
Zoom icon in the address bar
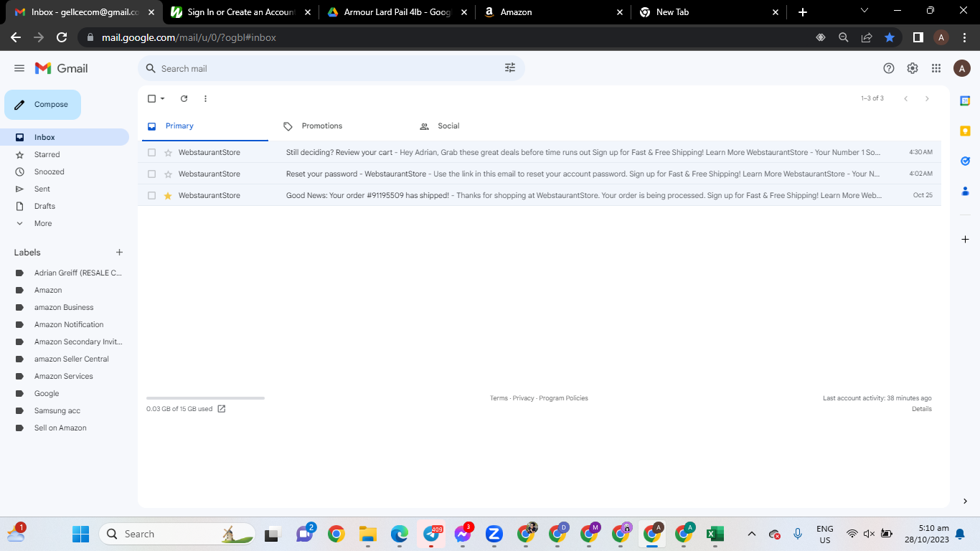(x=844, y=37)
